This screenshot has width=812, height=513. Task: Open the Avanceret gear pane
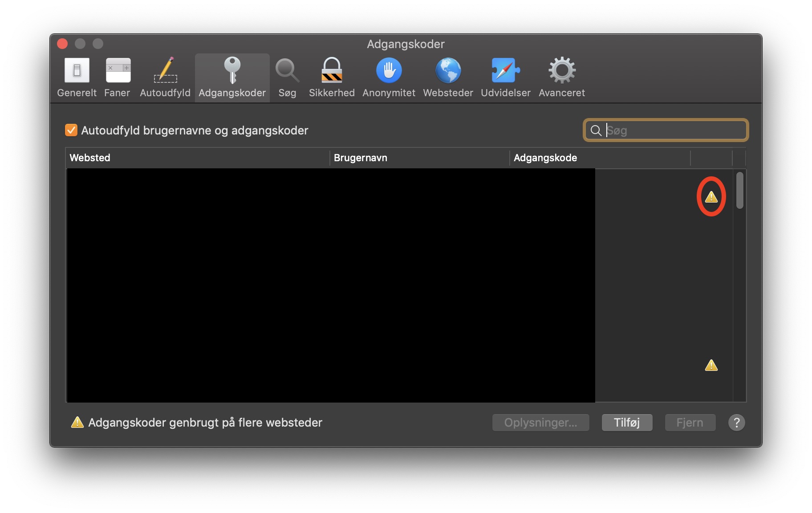click(x=562, y=78)
